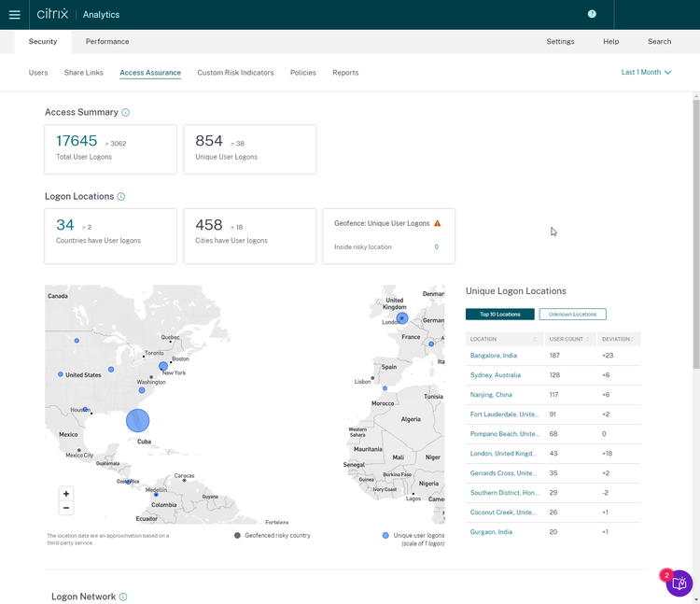Click the 17645 Total User Logons card
Image resolution: width=700 pixels, height=604 pixels.
111,149
